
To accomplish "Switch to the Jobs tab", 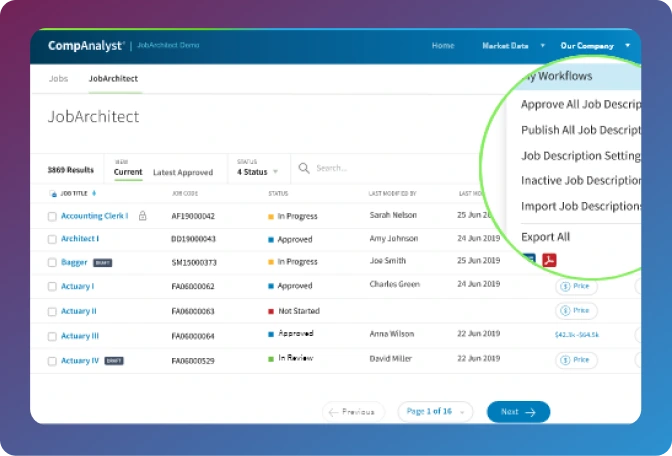I will 58,78.
